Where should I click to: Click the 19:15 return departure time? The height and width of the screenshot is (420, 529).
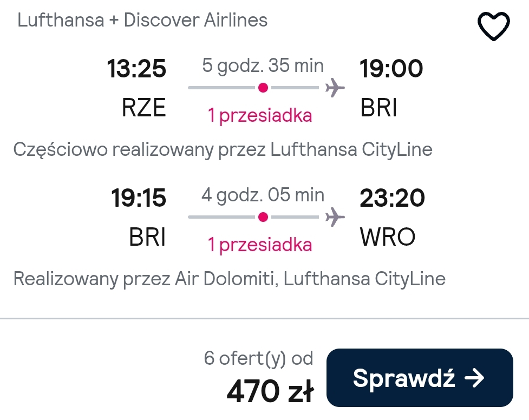click(139, 198)
